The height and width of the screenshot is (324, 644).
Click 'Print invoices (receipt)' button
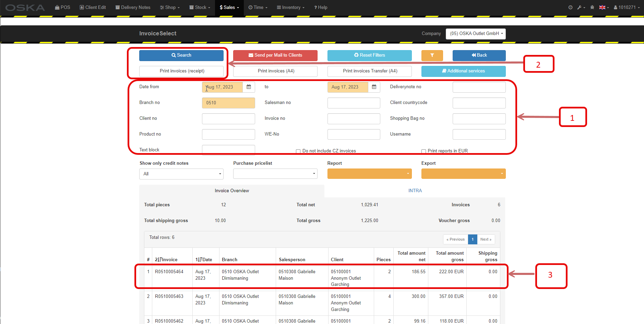coord(181,71)
